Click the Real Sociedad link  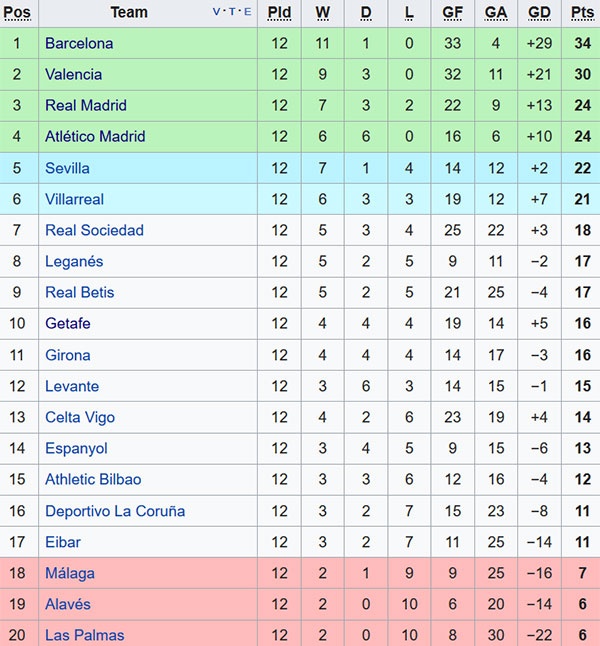(94, 230)
